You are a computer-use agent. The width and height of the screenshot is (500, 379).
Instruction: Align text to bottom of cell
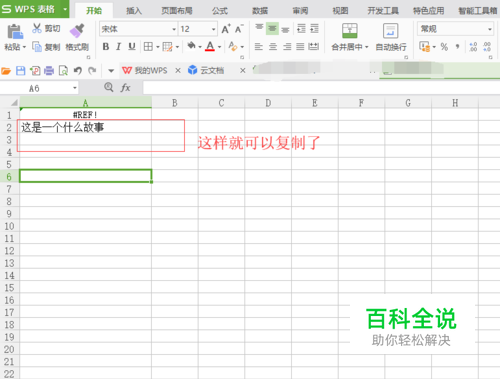tap(285, 30)
